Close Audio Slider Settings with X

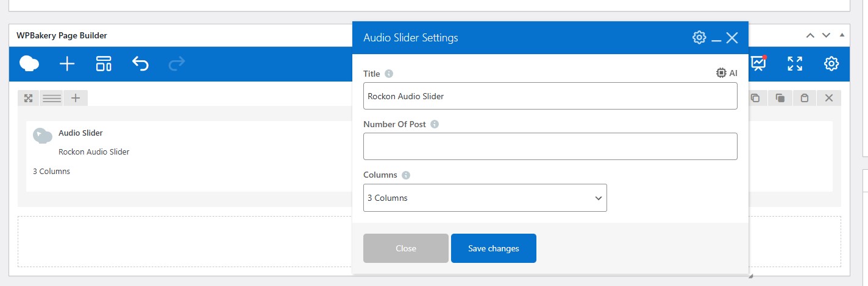[732, 38]
